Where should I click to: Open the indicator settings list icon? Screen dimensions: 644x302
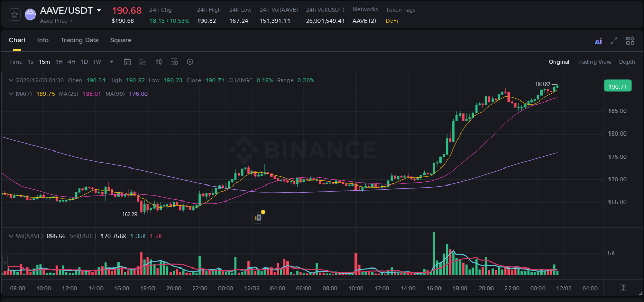pyautogui.click(x=174, y=61)
